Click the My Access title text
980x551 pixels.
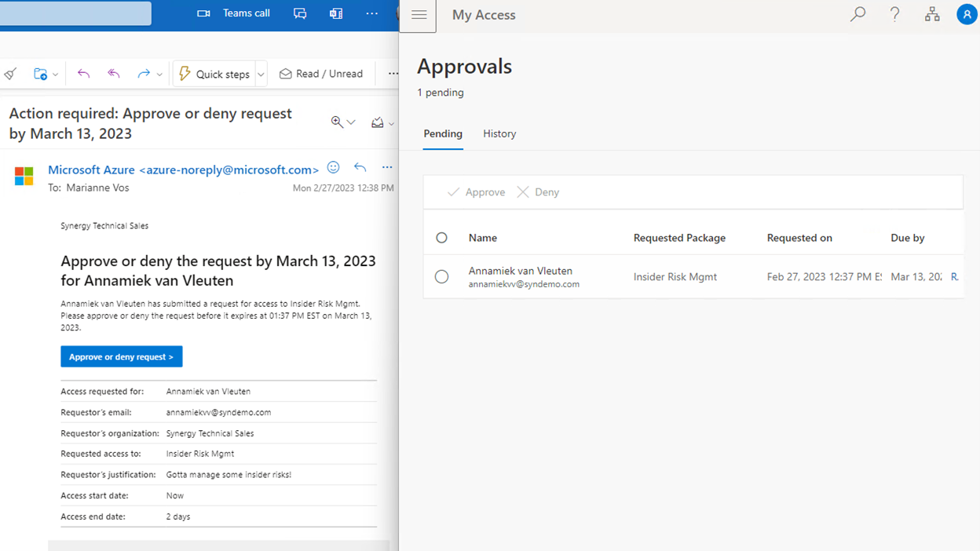click(484, 15)
